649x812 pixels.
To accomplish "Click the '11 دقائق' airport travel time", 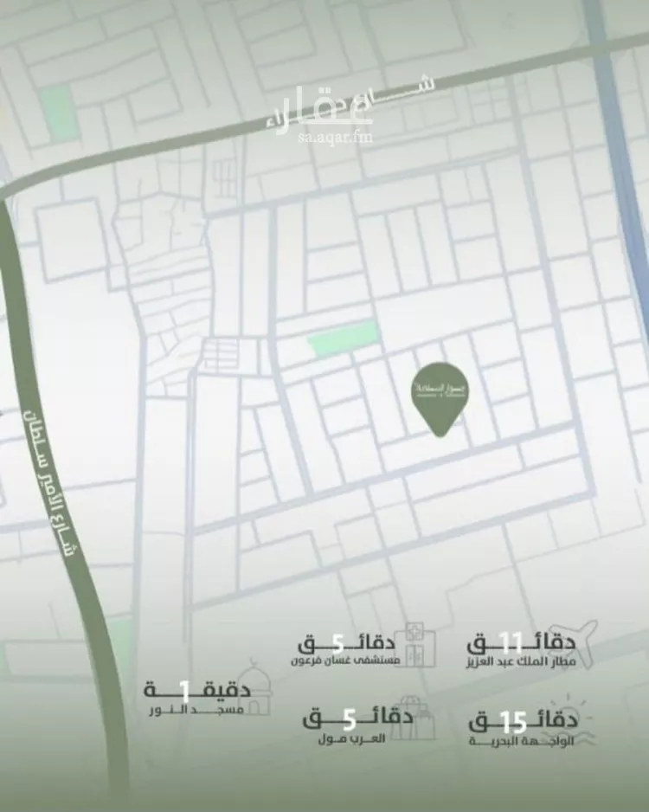I will (521, 643).
